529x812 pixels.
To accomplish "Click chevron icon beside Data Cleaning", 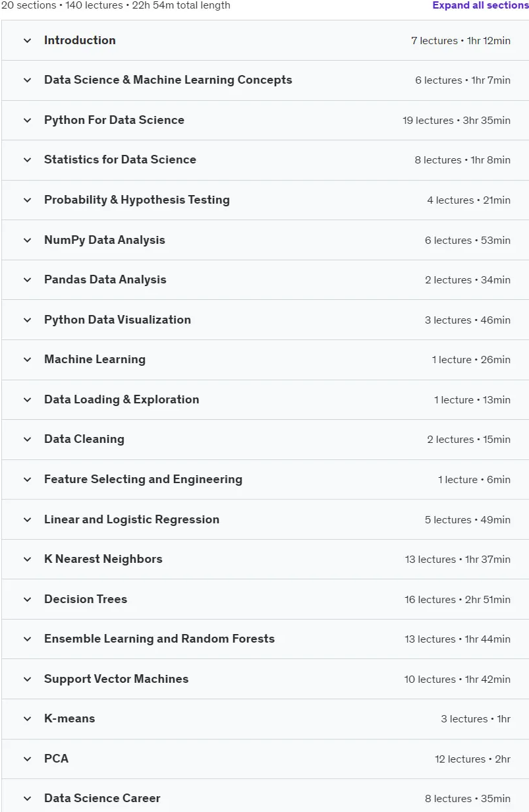I will [27, 440].
